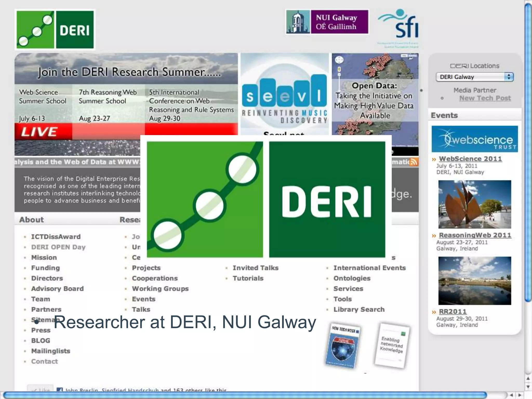Open the DERI Galway locations dropdown

pos(475,77)
